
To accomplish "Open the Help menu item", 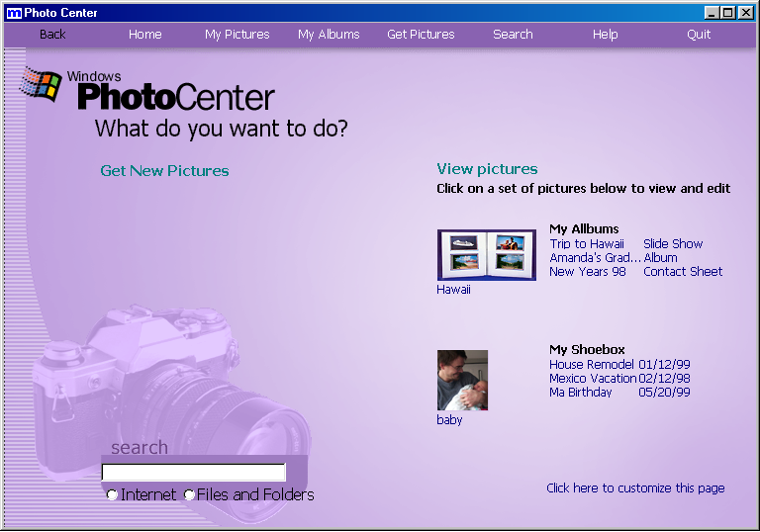I will pos(605,35).
